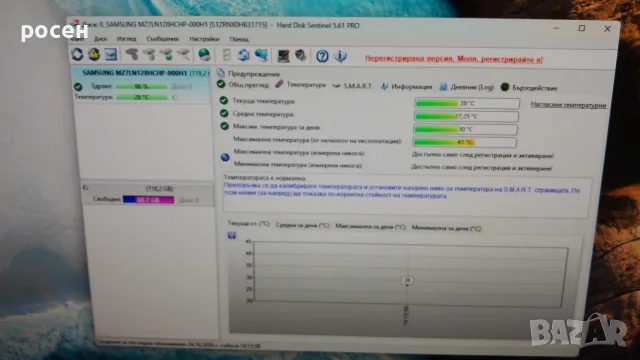
Task: Click the free space 88,7 GB bar
Action: (149, 200)
